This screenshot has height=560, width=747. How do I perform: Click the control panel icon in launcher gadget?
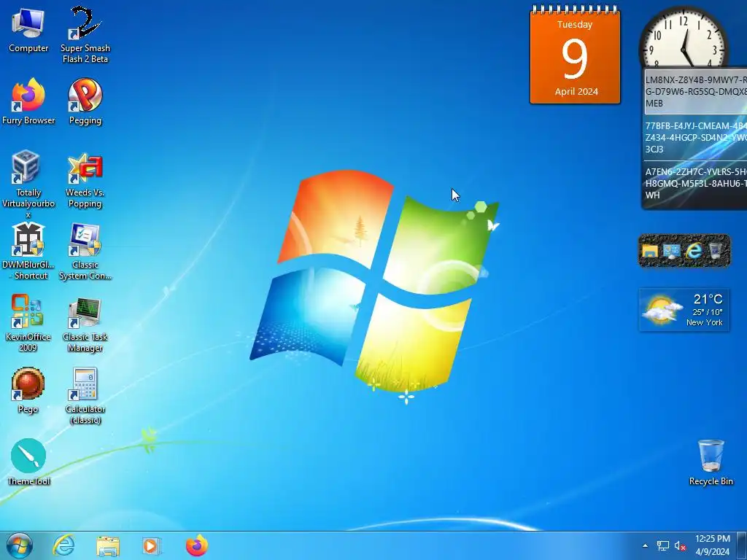[x=672, y=251]
